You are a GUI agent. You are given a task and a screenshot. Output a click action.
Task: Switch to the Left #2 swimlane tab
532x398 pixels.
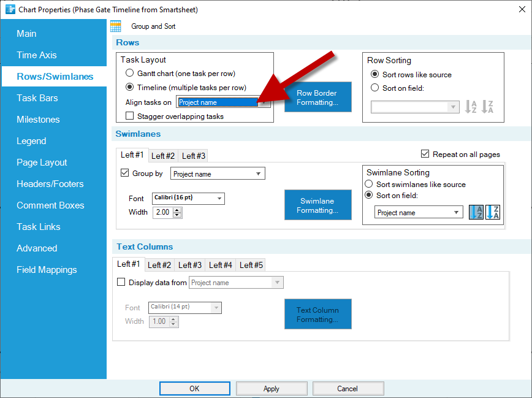(162, 156)
